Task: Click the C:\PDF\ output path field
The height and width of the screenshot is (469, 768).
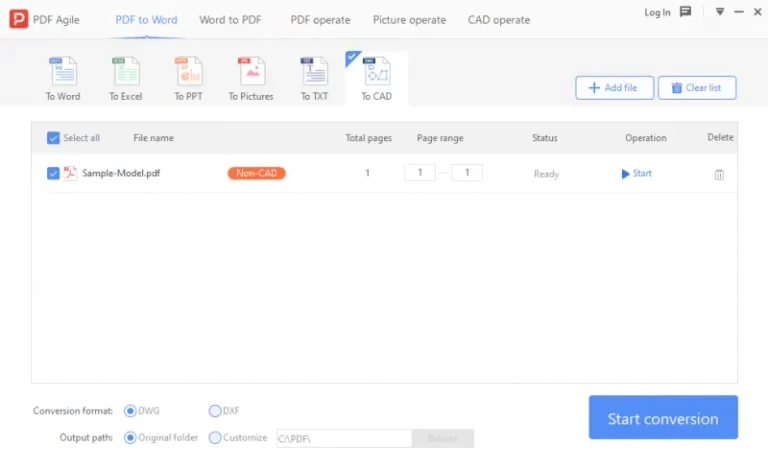Action: pyautogui.click(x=344, y=439)
